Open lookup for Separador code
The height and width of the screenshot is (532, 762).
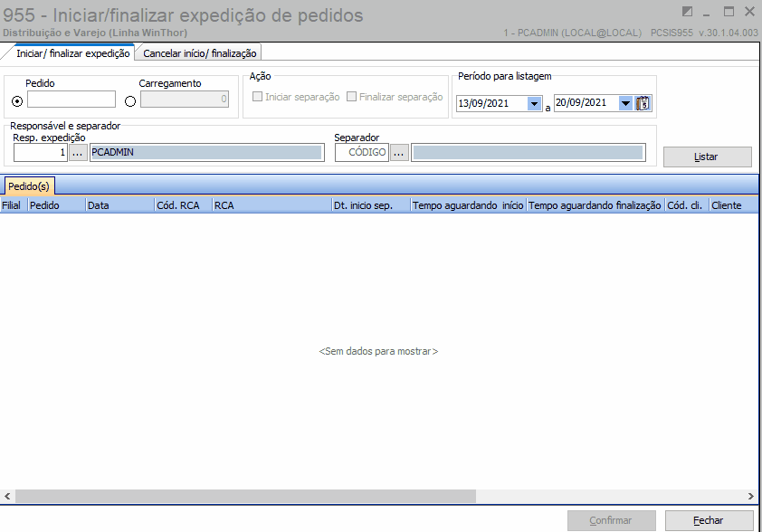399,153
